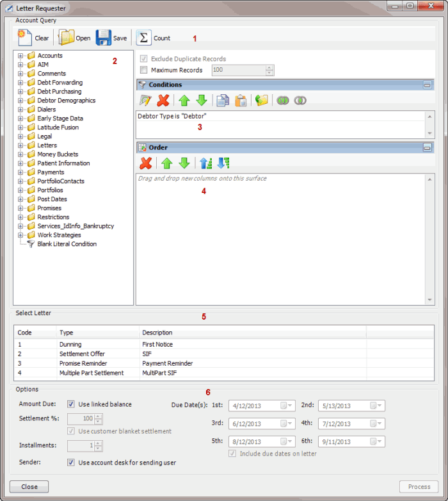Click the Type column header
The width and height of the screenshot is (448, 501).
tap(98, 333)
